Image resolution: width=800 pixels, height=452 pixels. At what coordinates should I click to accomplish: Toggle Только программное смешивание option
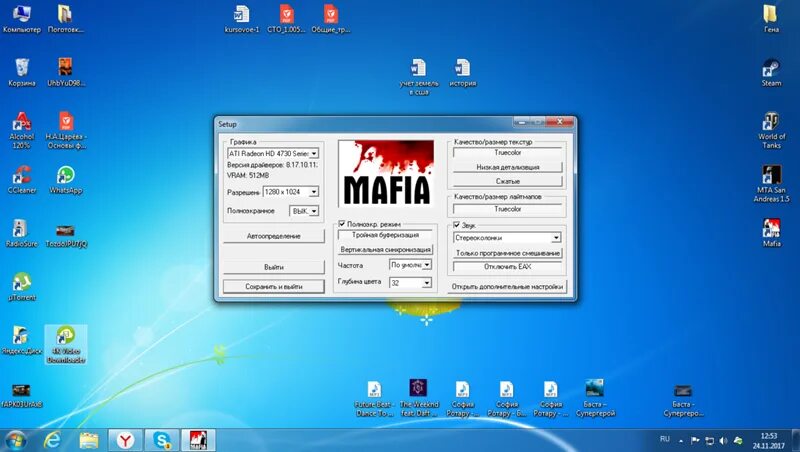pos(507,253)
